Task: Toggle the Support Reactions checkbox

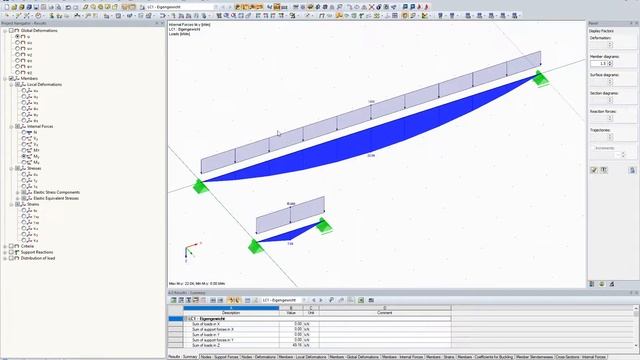Action: click(11, 252)
